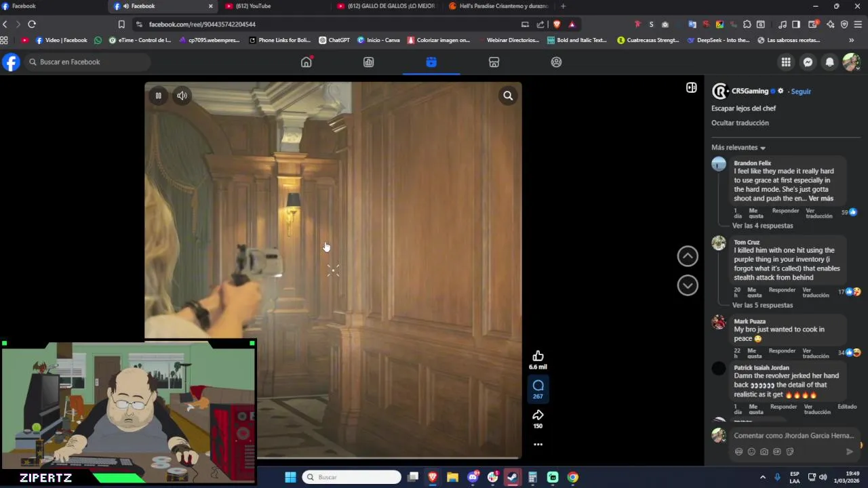
Task: Open the Facebook Home tab
Action: 307,62
